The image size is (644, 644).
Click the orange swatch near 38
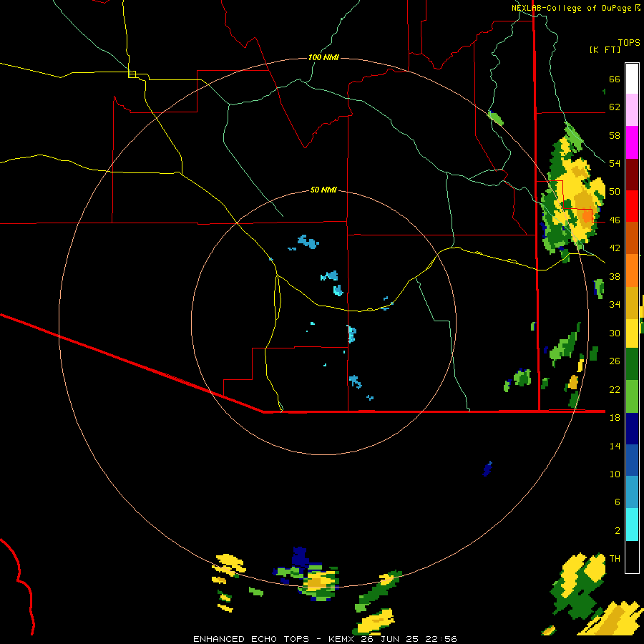[x=632, y=270]
